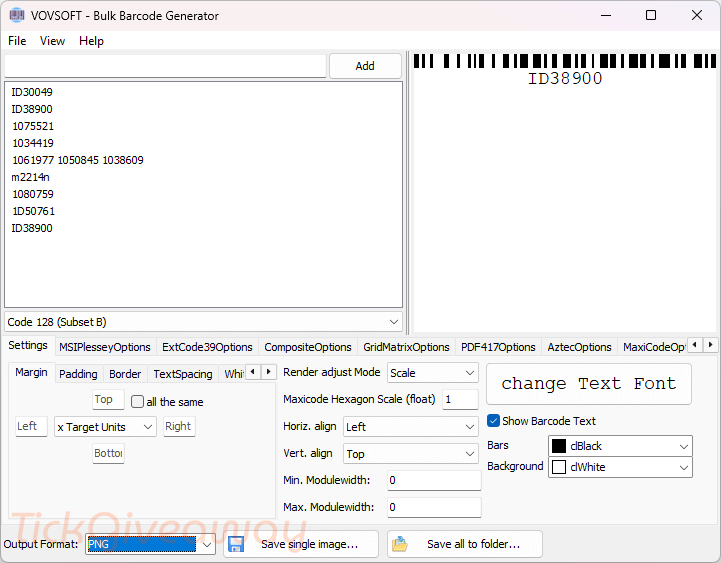
Task: Click Save all to folder button
Action: click(x=465, y=544)
